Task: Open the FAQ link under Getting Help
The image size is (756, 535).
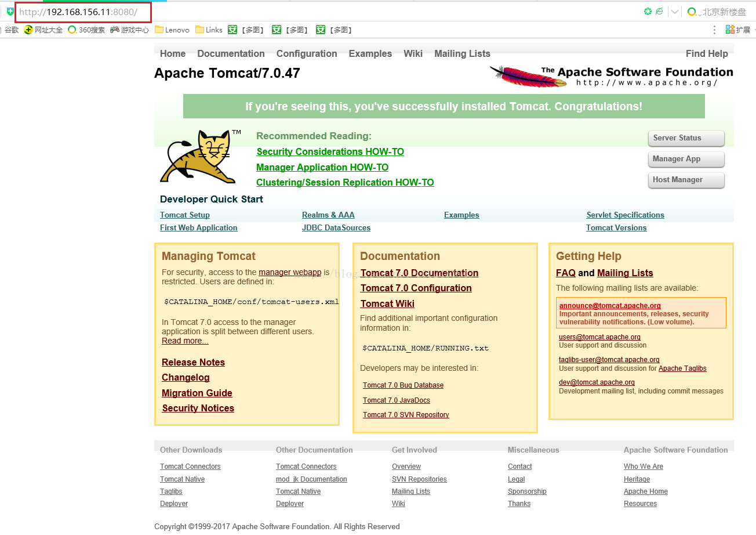Action: click(566, 273)
